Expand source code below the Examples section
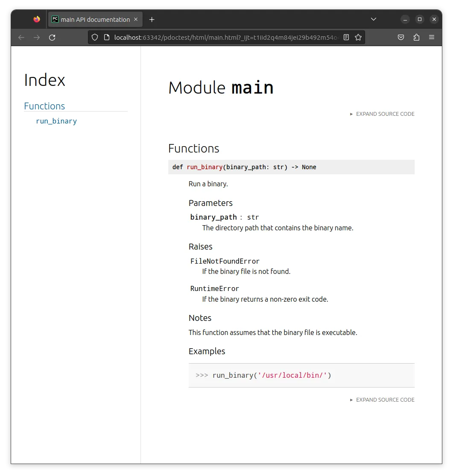This screenshot has height=476, width=453. (382, 400)
